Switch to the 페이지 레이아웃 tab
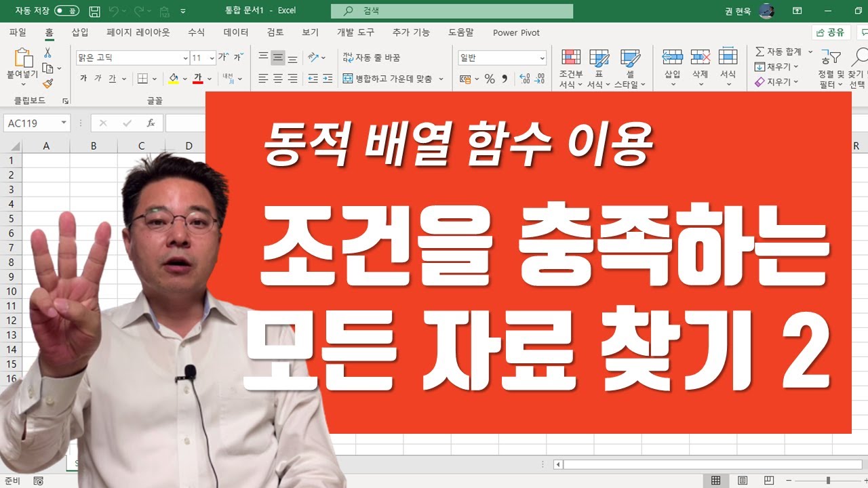This screenshot has height=488, width=868. [x=138, y=33]
